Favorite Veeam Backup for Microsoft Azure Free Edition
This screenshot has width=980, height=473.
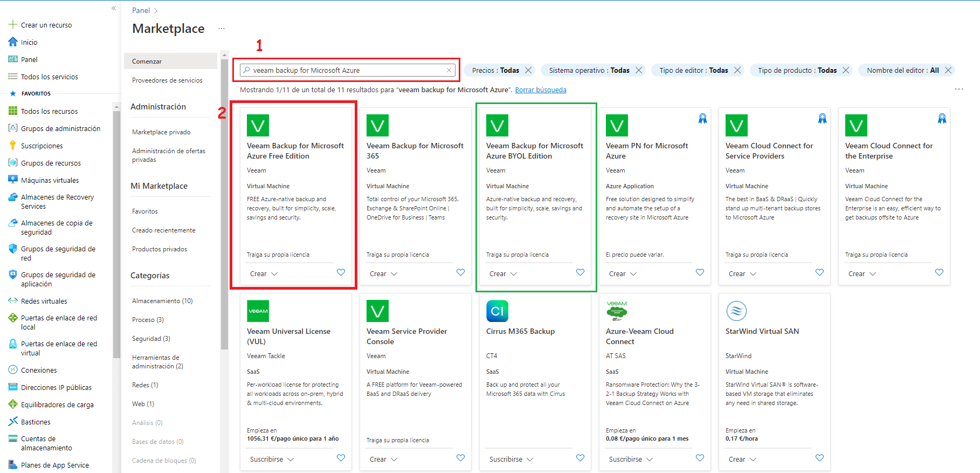pos(341,272)
